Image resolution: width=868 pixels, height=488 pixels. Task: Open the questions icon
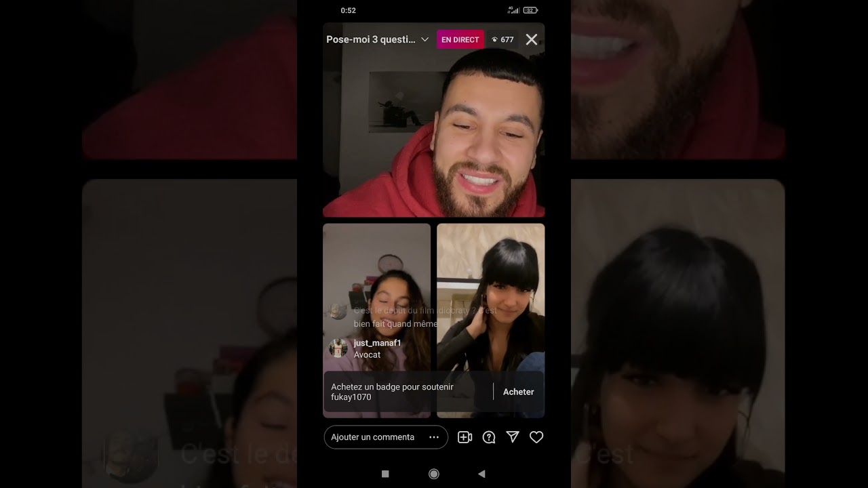point(489,437)
